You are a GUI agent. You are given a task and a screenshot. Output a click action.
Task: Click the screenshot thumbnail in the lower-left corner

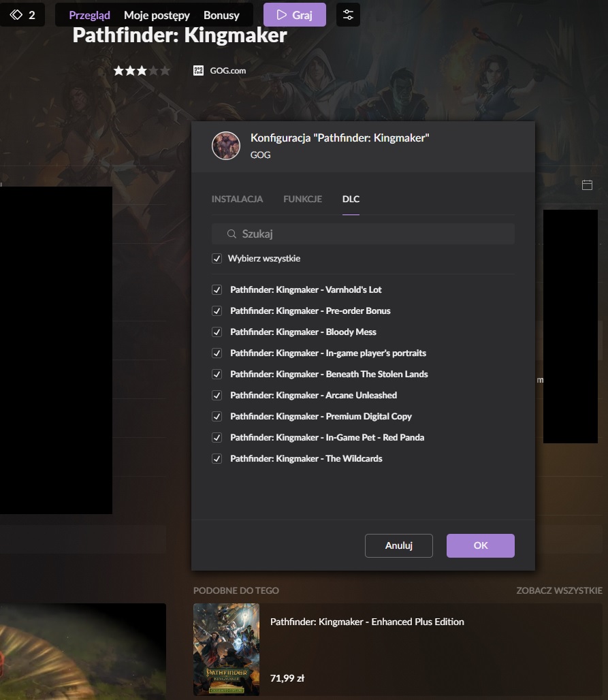83,652
